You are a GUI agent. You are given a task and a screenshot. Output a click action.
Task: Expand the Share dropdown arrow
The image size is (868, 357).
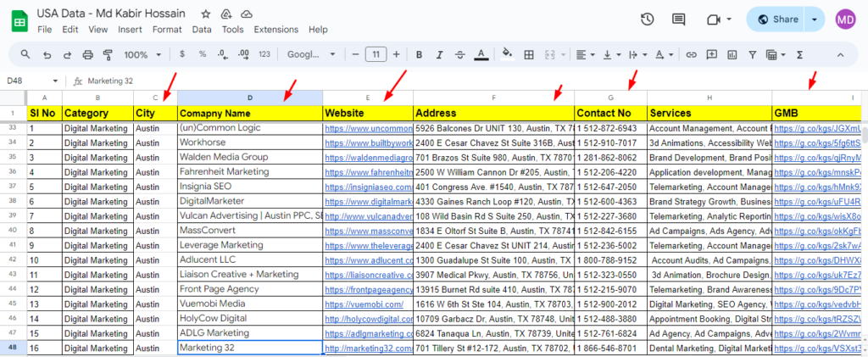(x=815, y=20)
